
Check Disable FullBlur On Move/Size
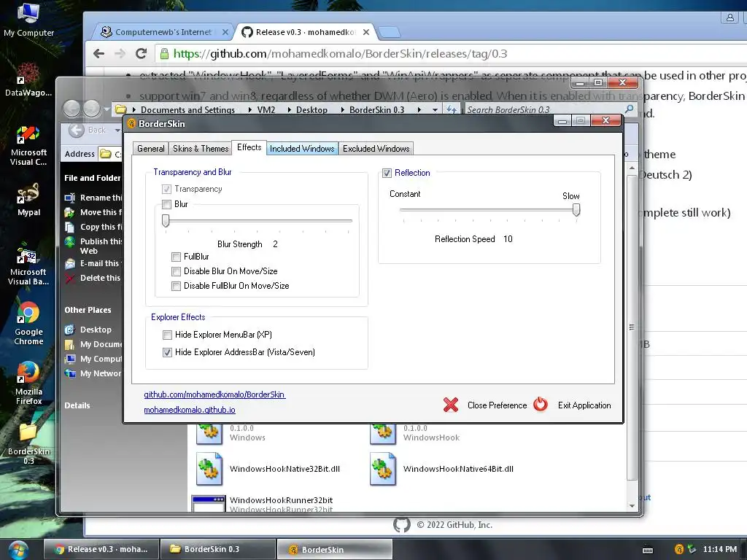176,286
